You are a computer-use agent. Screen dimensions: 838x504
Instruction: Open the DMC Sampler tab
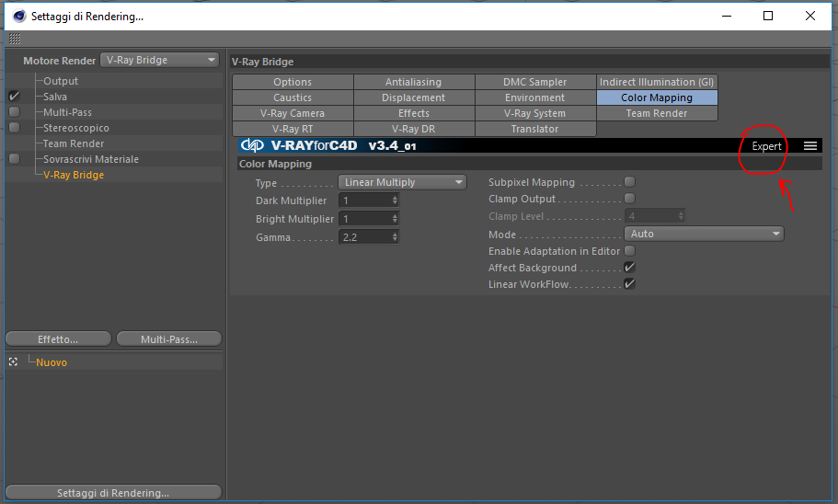(x=535, y=82)
